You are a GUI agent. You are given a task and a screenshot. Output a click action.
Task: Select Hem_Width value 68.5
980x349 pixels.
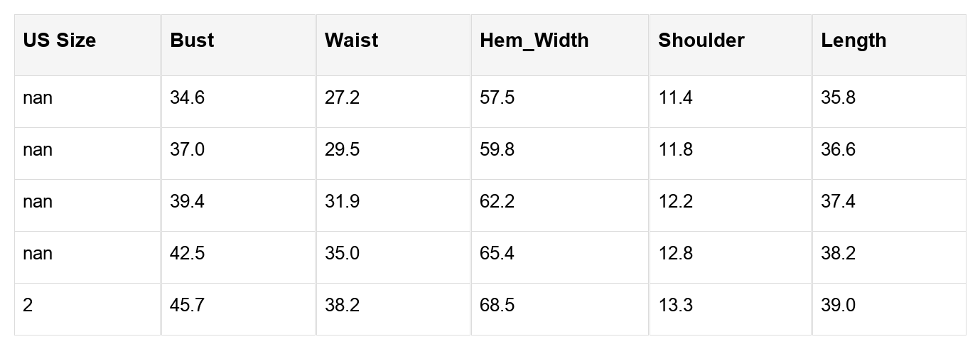point(497,306)
